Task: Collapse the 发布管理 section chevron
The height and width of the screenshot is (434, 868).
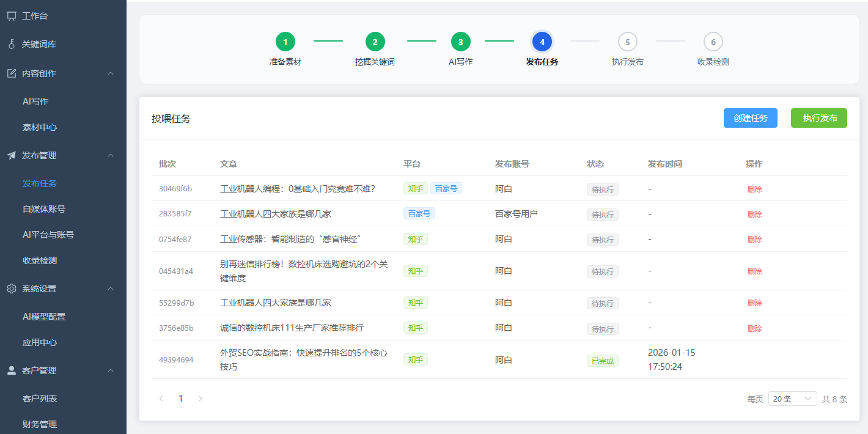Action: [x=111, y=155]
